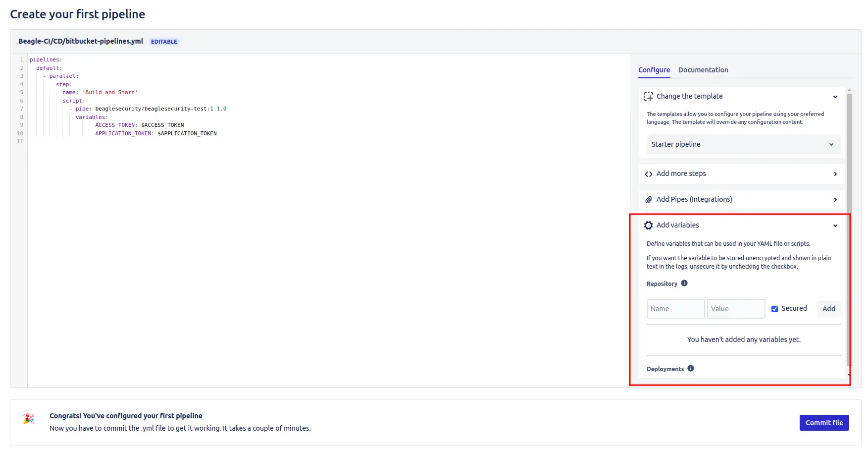Image resolution: width=868 pixels, height=454 pixels.
Task: Switch to the Documentation tab
Action: [703, 70]
